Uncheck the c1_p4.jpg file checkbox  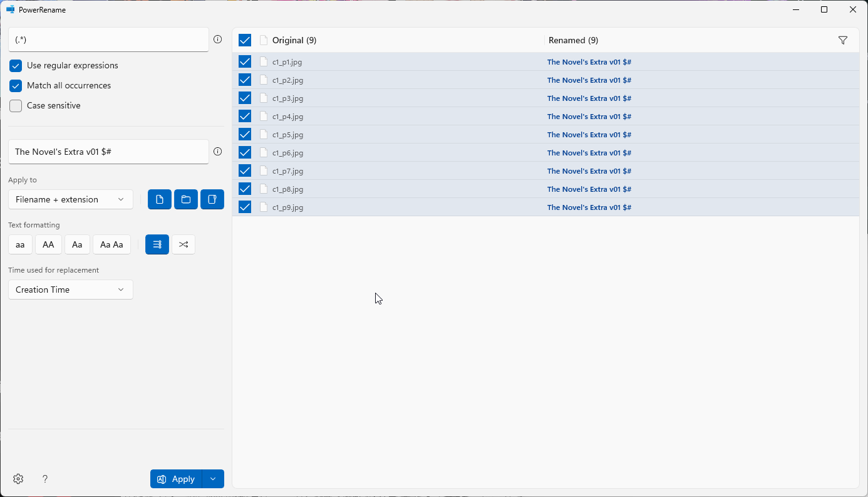[245, 116]
